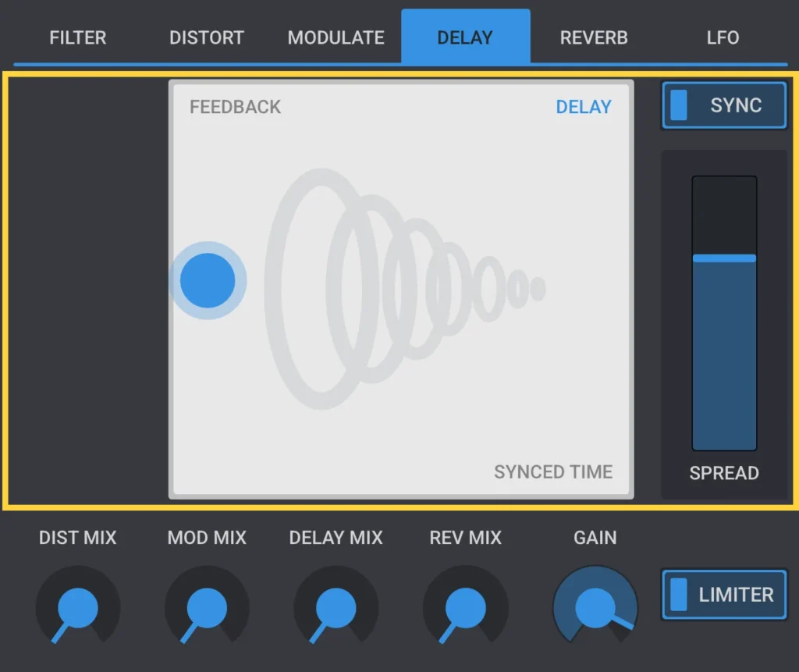
Task: Click the GAIN knob
Action: pos(595,606)
